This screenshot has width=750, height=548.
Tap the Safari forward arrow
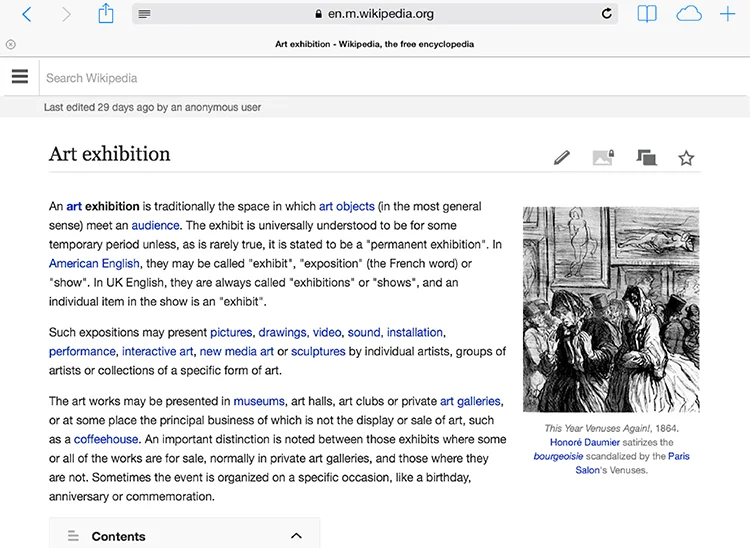tap(66, 14)
